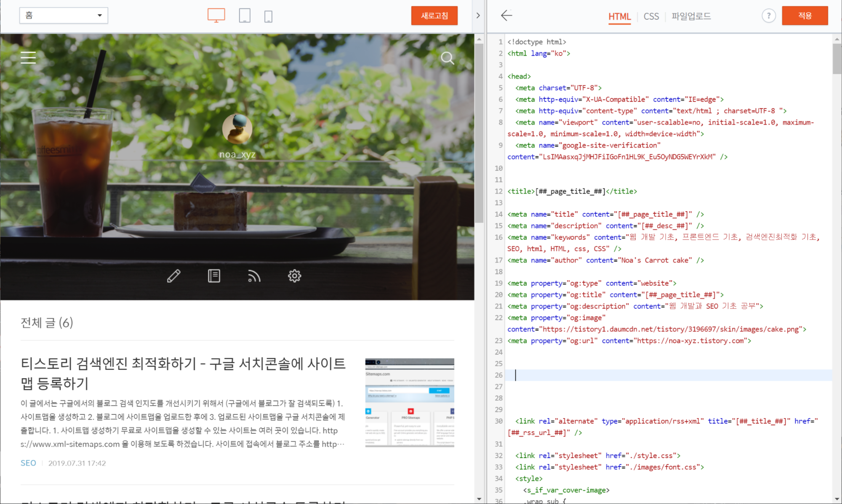Click the 적용 apply button
The width and height of the screenshot is (842, 504).
[805, 16]
